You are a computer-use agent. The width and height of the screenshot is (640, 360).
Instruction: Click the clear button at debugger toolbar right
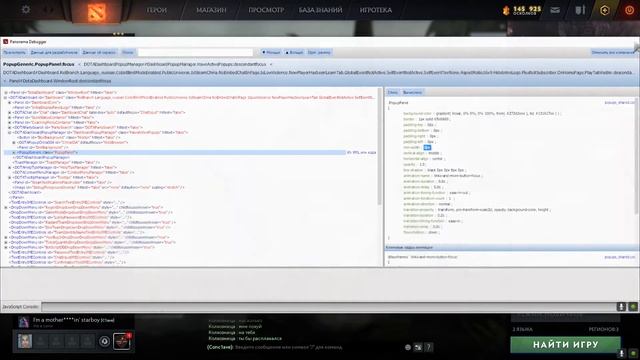click(613, 53)
